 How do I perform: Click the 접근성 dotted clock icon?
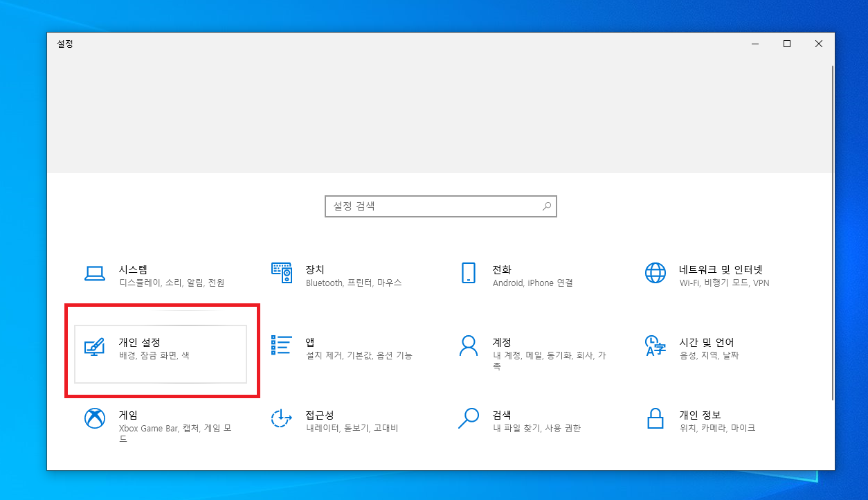[x=282, y=418]
